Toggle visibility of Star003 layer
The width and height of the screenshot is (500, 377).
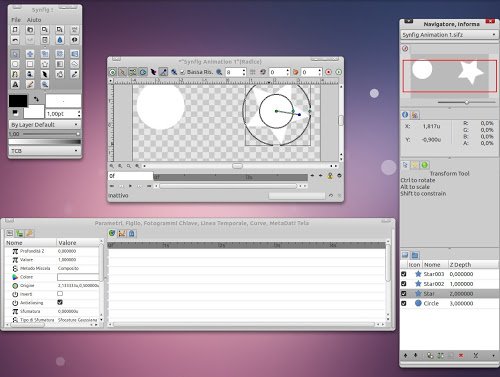tap(404, 274)
